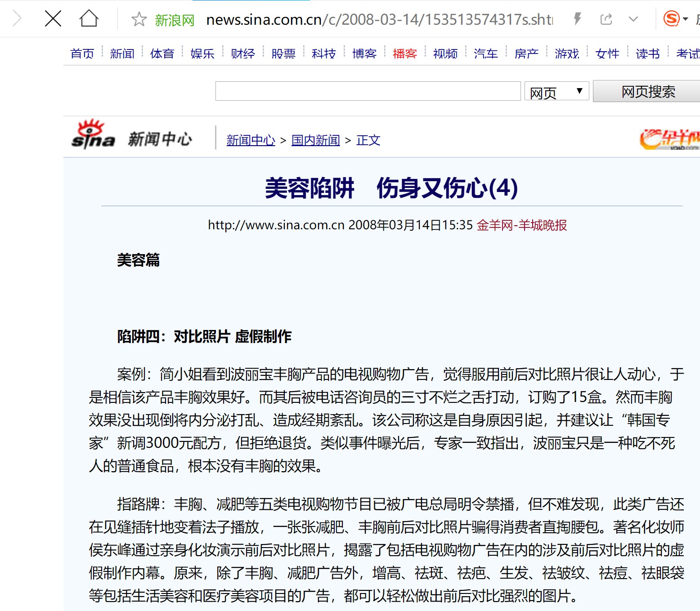Click the 新闻中心 logo text beside Sina
The height and width of the screenshot is (611, 700).
click(x=160, y=139)
